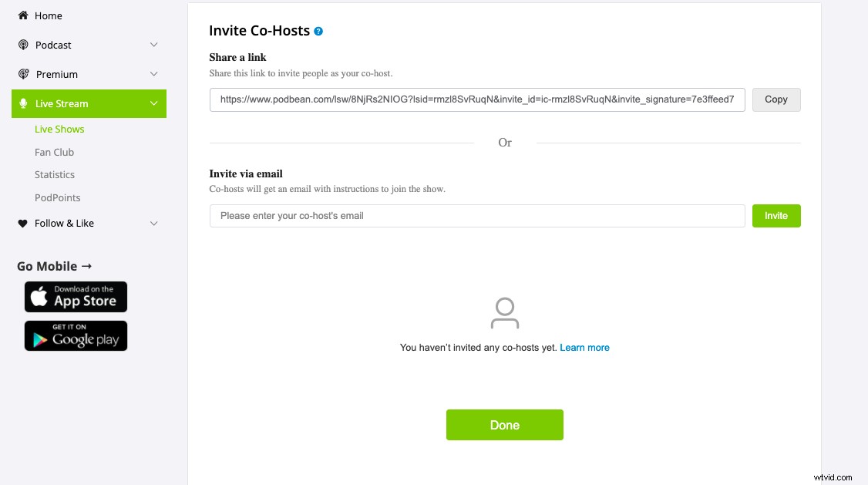Click the Podcast icon in sidebar
This screenshot has height=485, width=868.
(x=23, y=45)
